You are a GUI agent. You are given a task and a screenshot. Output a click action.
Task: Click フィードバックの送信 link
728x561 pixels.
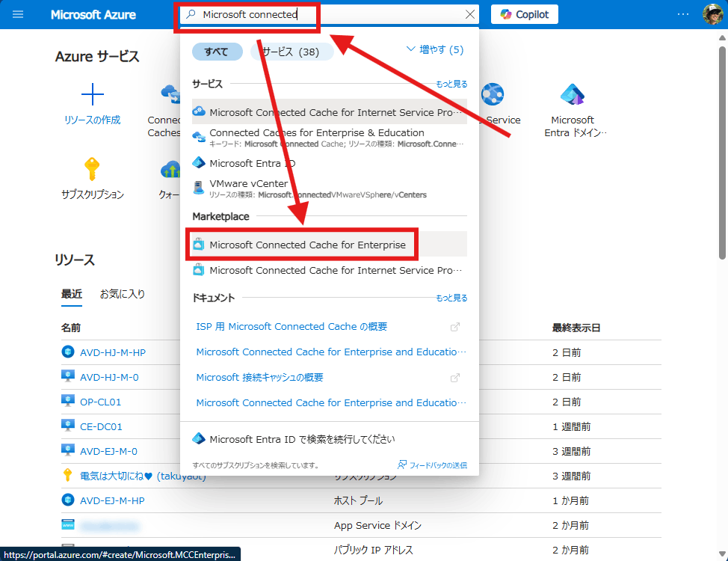432,465
